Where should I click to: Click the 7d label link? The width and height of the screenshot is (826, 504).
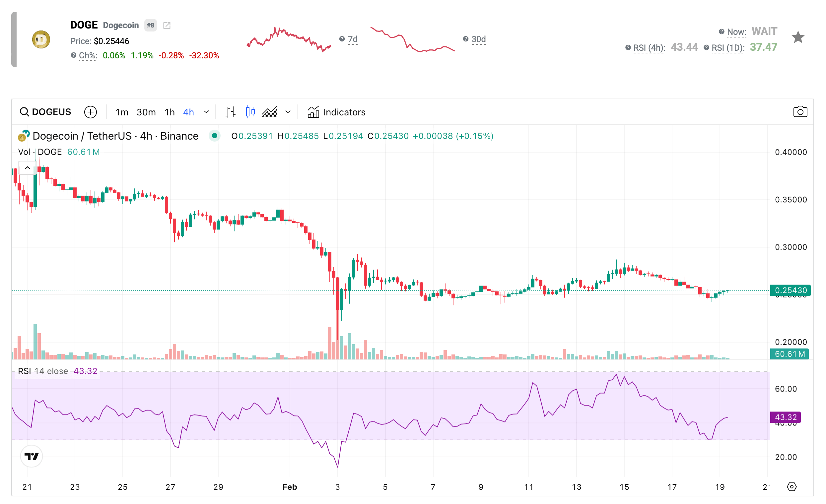click(352, 39)
